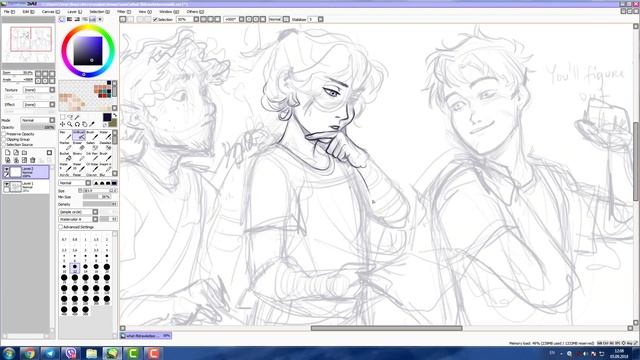Image resolution: width=640 pixels, height=360 pixels.
Task: Click the horizontal canvas scrollbar
Action: pyautogui.click(x=386, y=328)
